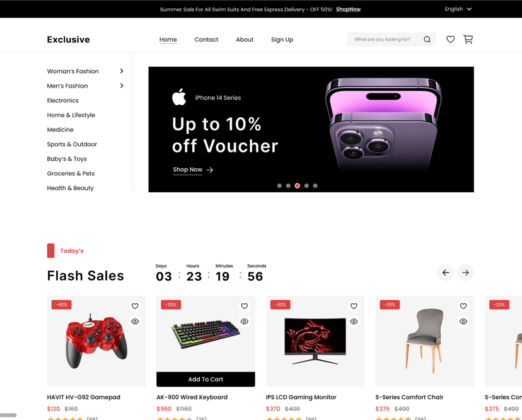
Task: Click heart icon on IPS LCD Gaming Monitor
Action: click(x=354, y=306)
